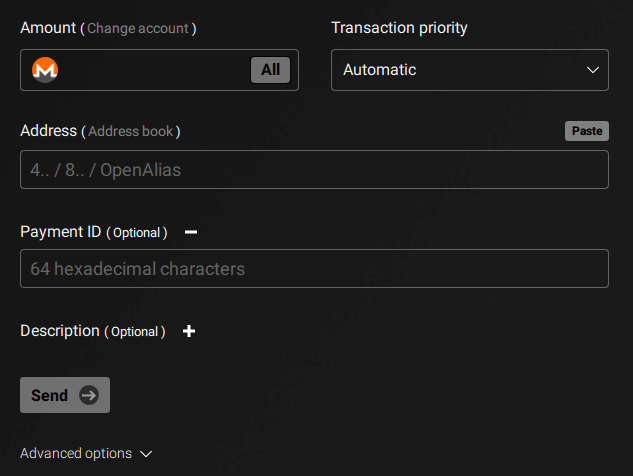
Task: Click the Address heading label
Action: (x=48, y=131)
